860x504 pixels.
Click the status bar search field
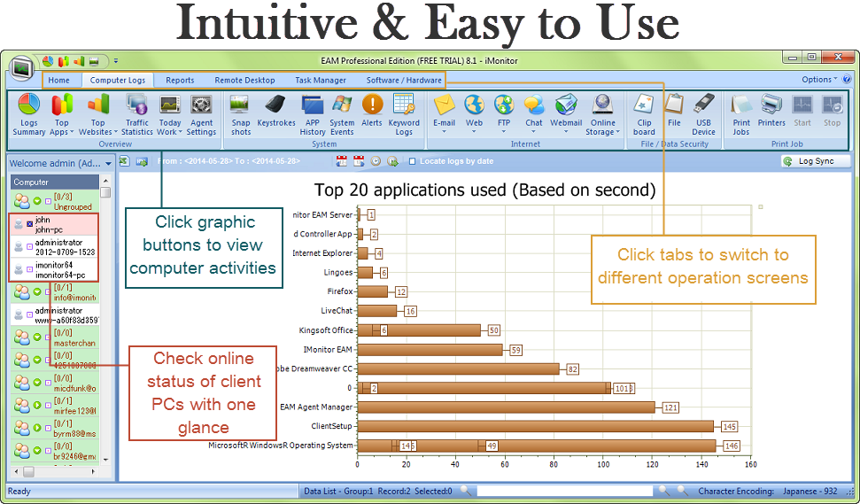(x=564, y=491)
